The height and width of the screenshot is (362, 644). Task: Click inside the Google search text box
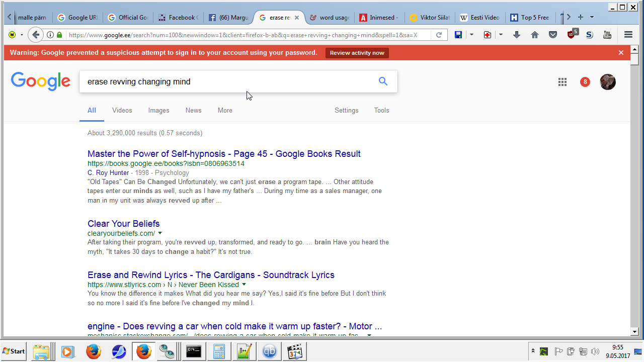[226, 81]
